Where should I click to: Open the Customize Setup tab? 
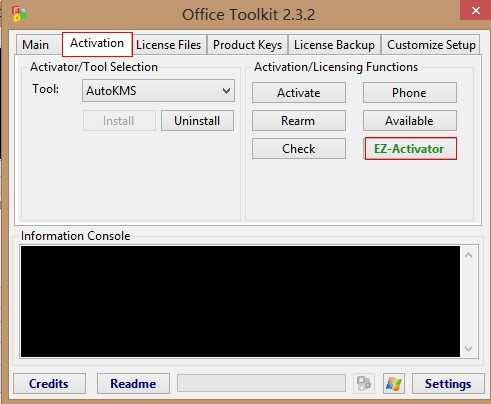[x=431, y=45]
